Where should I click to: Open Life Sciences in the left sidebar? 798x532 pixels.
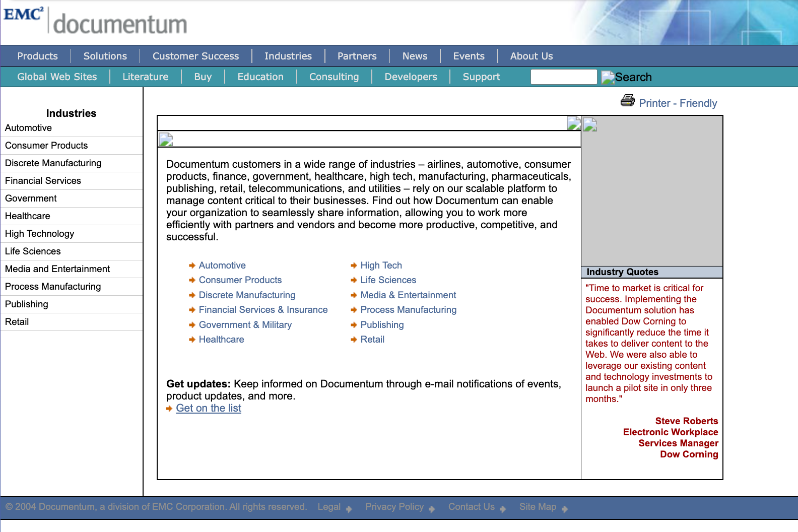pos(33,251)
